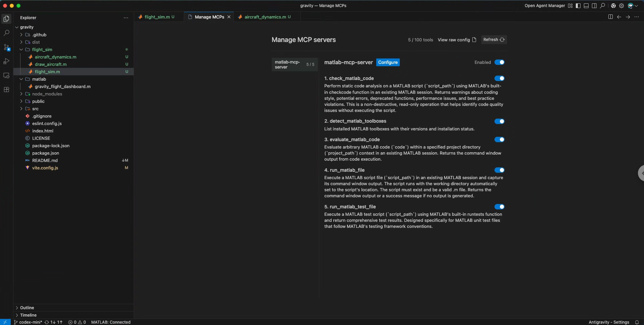Switch to the aircraft_dynamics.m tab

pyautogui.click(x=265, y=17)
